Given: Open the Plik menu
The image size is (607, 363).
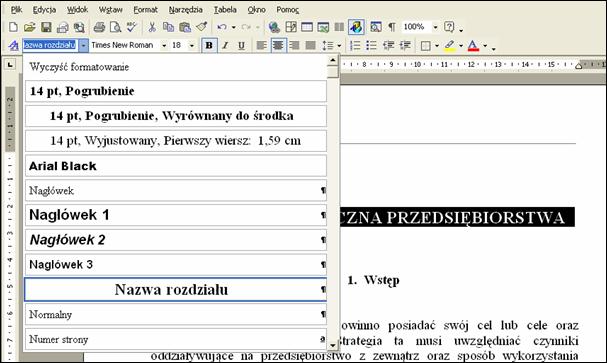Looking at the screenshot, I should click(x=16, y=10).
